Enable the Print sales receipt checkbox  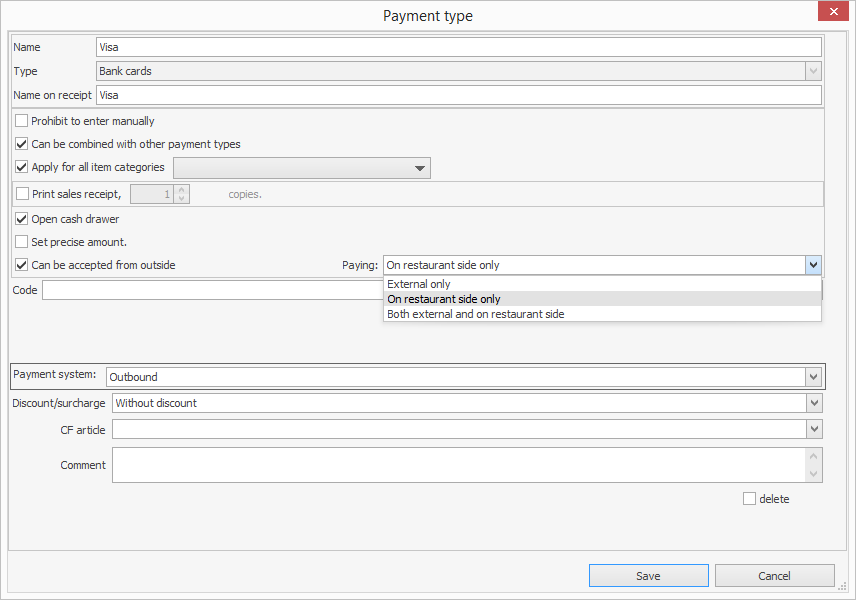tap(23, 194)
